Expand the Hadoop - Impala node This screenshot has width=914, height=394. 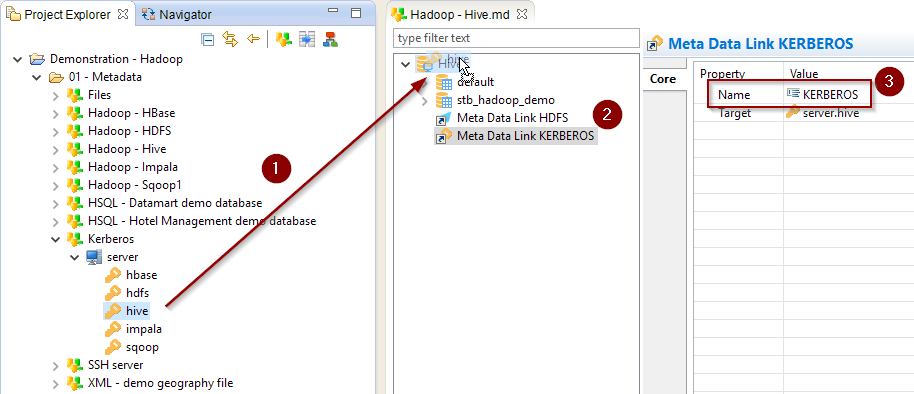click(56, 167)
